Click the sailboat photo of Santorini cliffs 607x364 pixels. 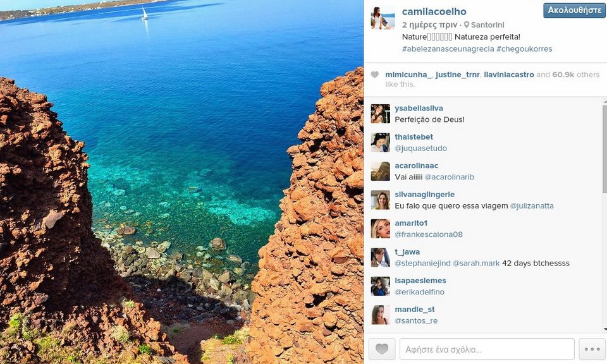181,182
